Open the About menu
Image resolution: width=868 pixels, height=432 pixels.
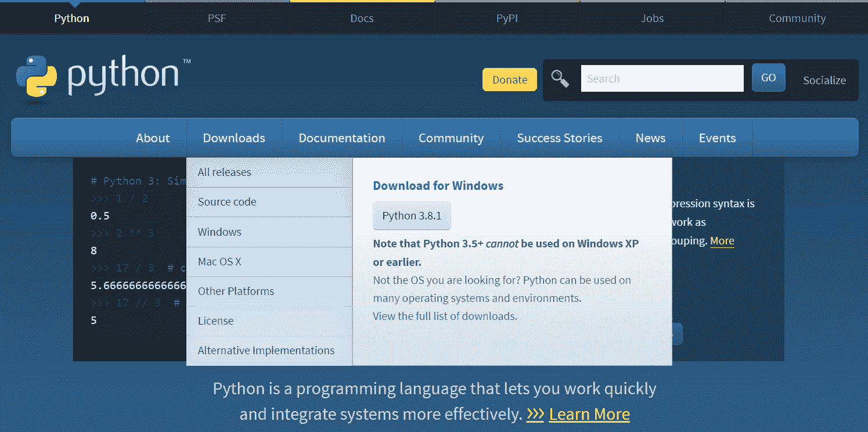[x=153, y=138]
